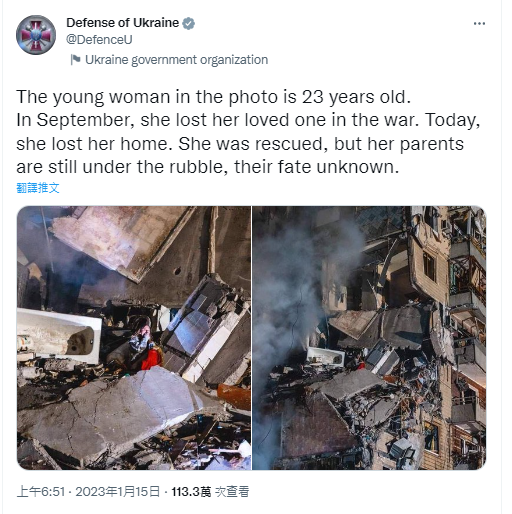The height and width of the screenshot is (514, 512).
Task: Open the left photo of woman in rubble
Action: [x=134, y=338]
